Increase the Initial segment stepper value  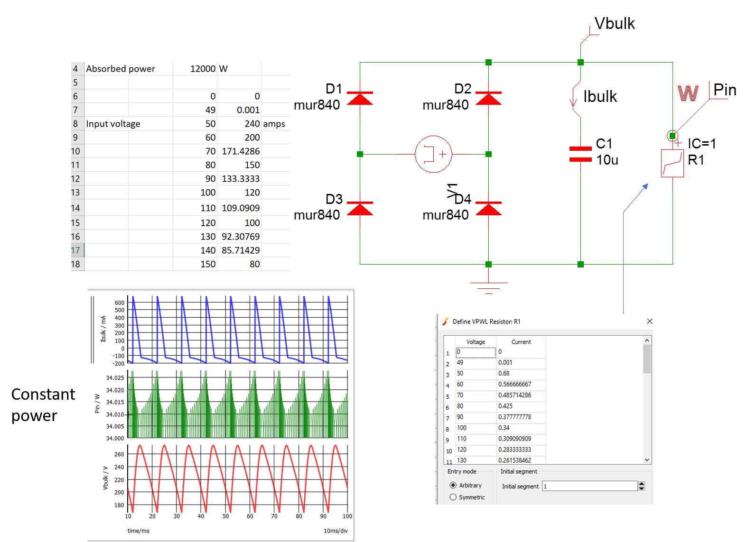[642, 484]
